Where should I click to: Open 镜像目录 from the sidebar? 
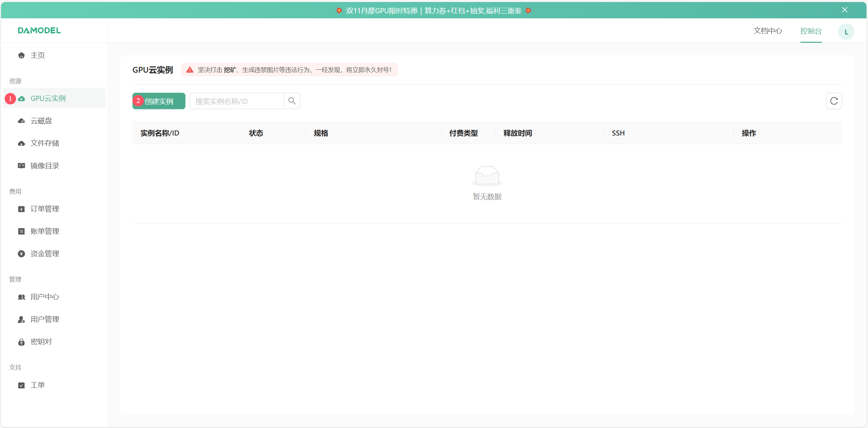(x=54, y=166)
